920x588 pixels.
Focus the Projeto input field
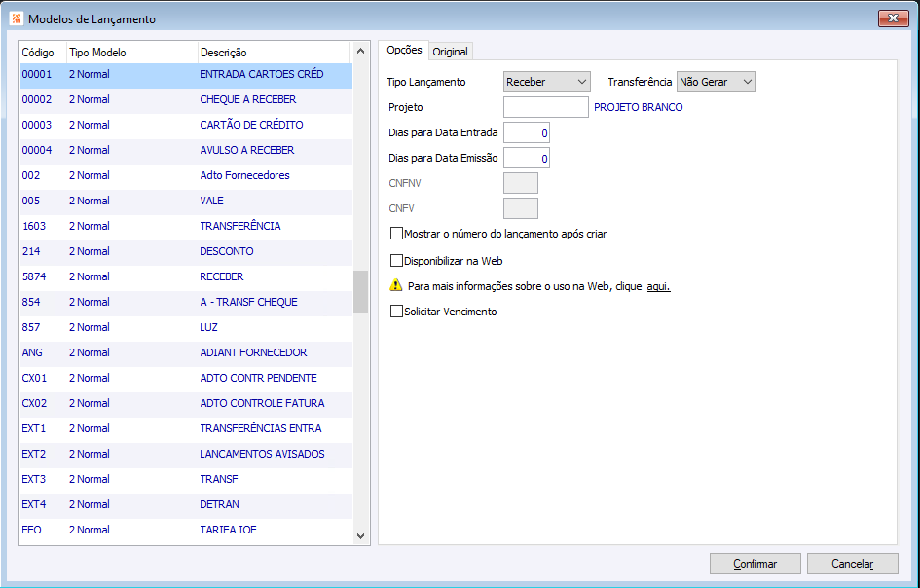tap(546, 107)
